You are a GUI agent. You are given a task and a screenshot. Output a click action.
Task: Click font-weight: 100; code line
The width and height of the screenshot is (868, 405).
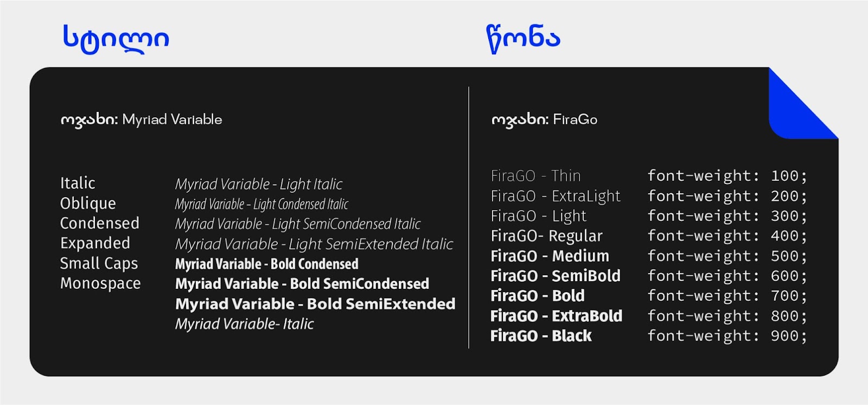(727, 176)
